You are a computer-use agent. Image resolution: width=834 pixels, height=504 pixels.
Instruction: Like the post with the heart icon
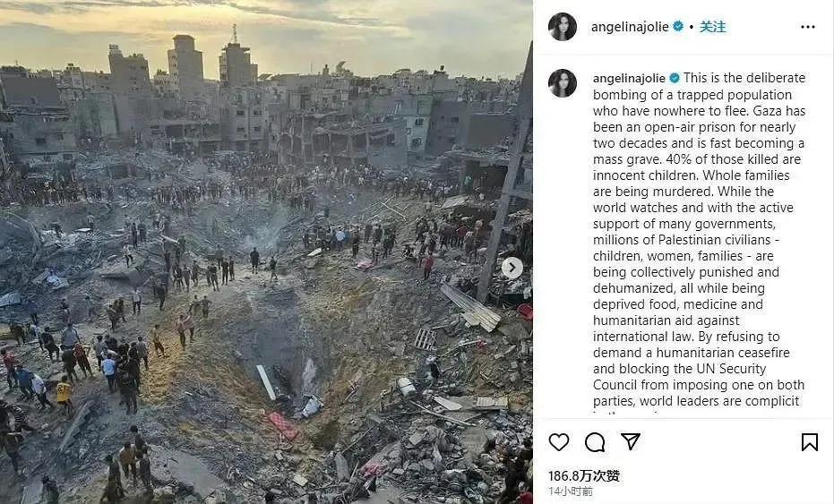tap(558, 442)
